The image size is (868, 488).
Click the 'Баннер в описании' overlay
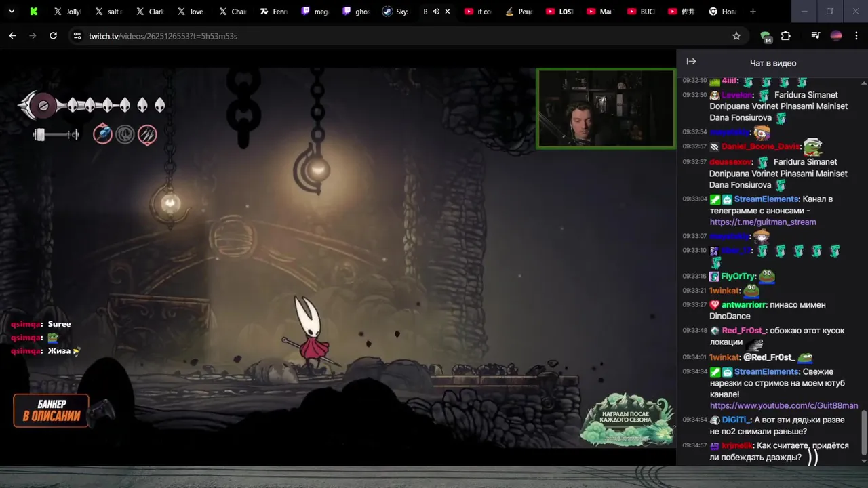point(52,410)
